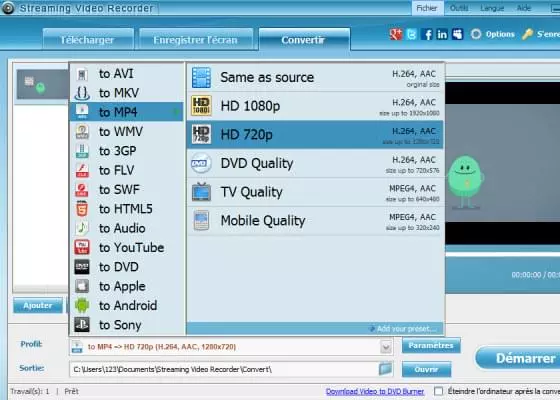The image size is (560, 400).
Task: Click the MySpace share icon
Action: click(x=458, y=34)
